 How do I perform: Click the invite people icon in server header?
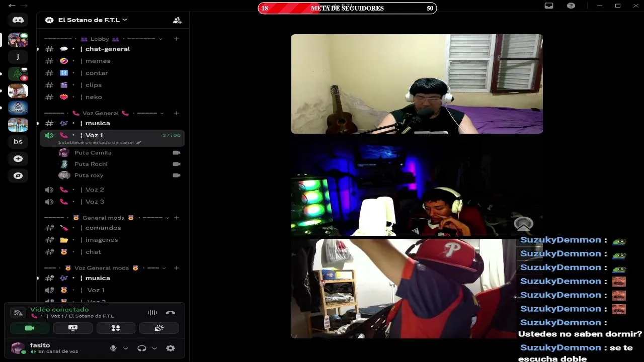(177, 20)
